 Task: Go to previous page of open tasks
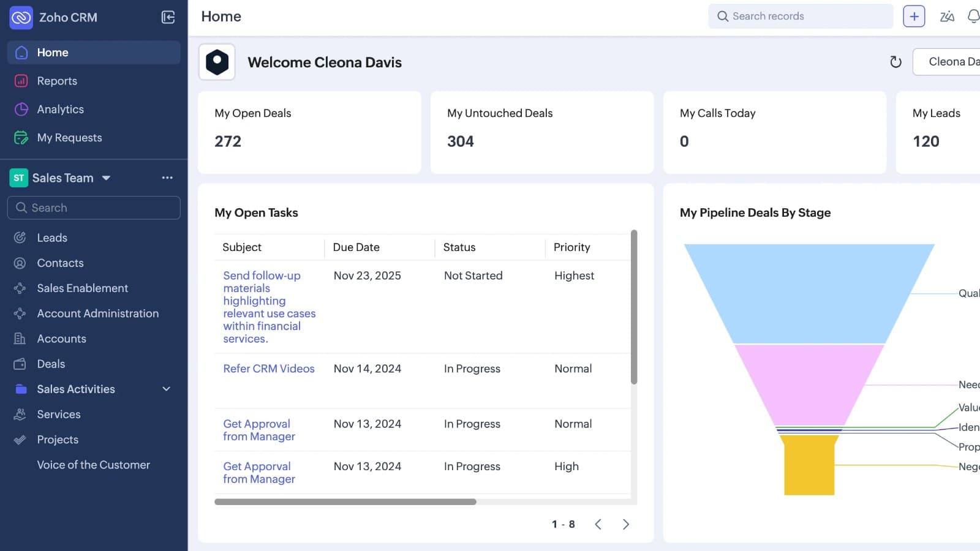[598, 524]
